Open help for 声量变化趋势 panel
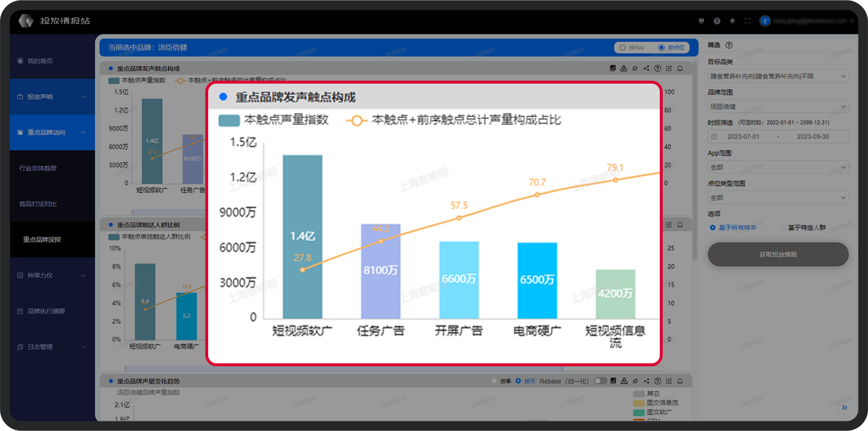Screen dimensions: 868x431 point(657,381)
